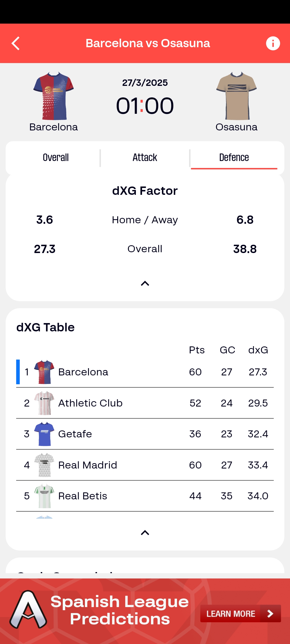This screenshot has width=290, height=644.
Task: Tap the GC column header
Action: (x=227, y=350)
